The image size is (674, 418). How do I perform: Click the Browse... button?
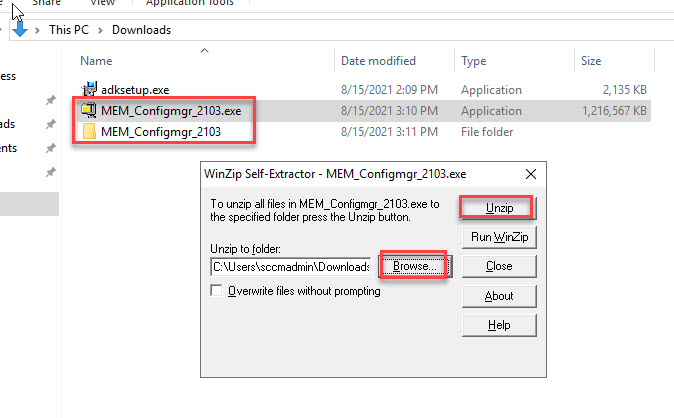(x=413, y=267)
